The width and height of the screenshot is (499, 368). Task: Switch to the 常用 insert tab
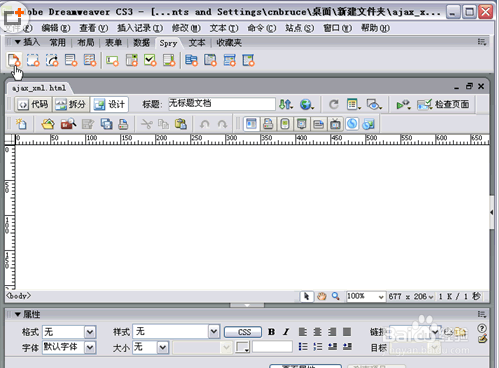coord(58,42)
